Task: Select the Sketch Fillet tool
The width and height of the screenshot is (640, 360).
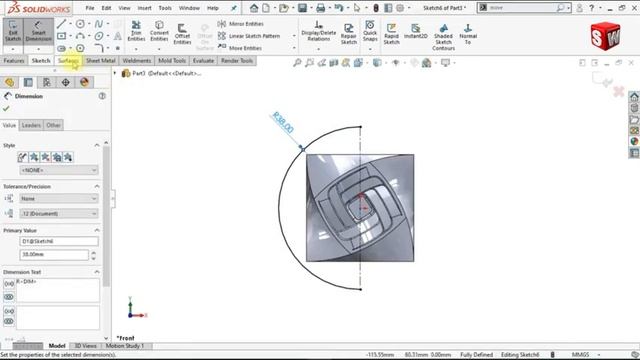Action: [99, 48]
